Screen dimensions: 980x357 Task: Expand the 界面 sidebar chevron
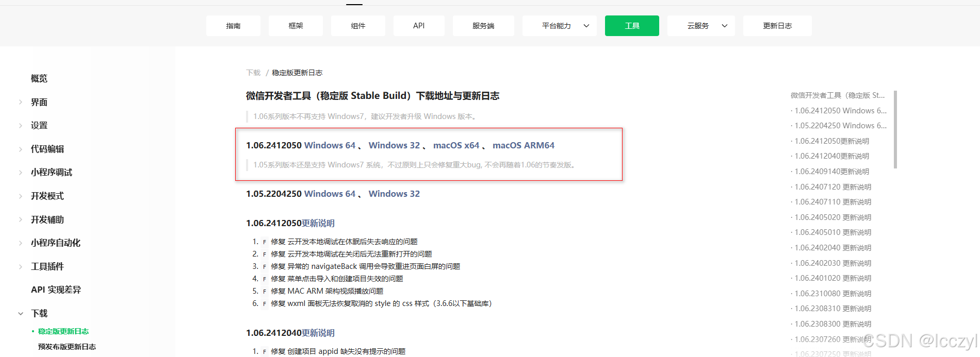point(21,102)
